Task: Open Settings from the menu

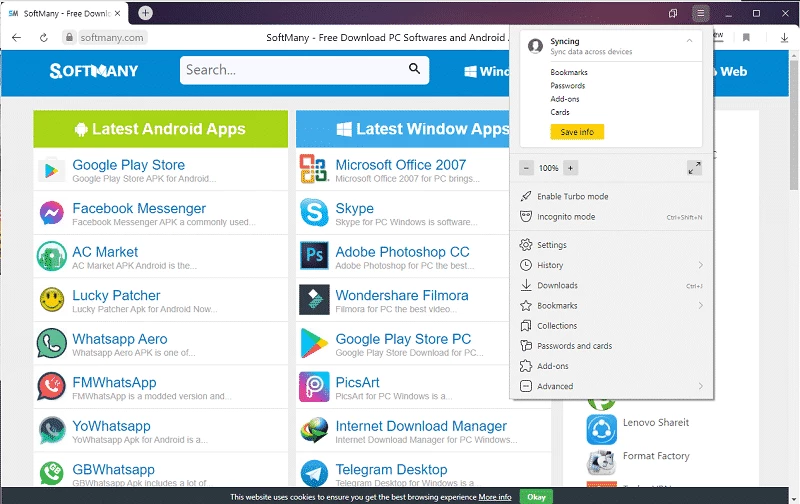Action: point(551,245)
